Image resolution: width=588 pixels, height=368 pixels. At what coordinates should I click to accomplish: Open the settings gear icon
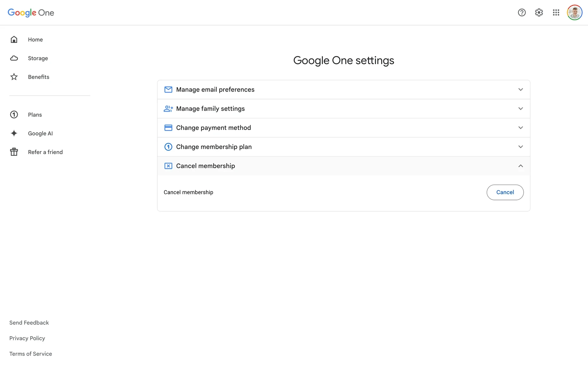pos(539,13)
